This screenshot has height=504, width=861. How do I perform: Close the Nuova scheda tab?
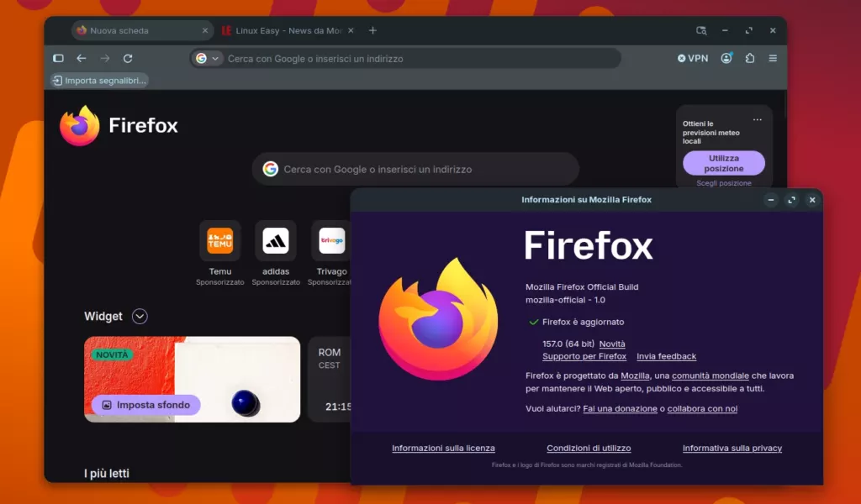coord(205,31)
